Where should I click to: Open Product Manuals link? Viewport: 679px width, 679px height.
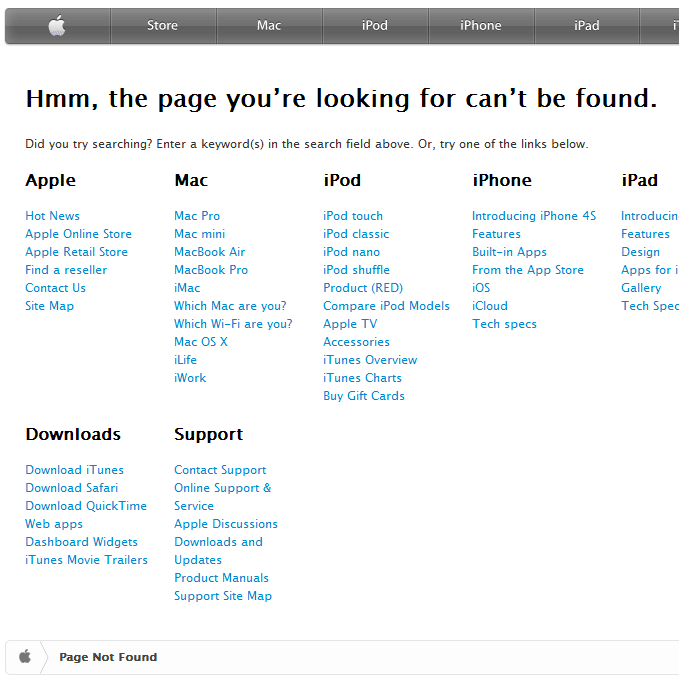(221, 578)
